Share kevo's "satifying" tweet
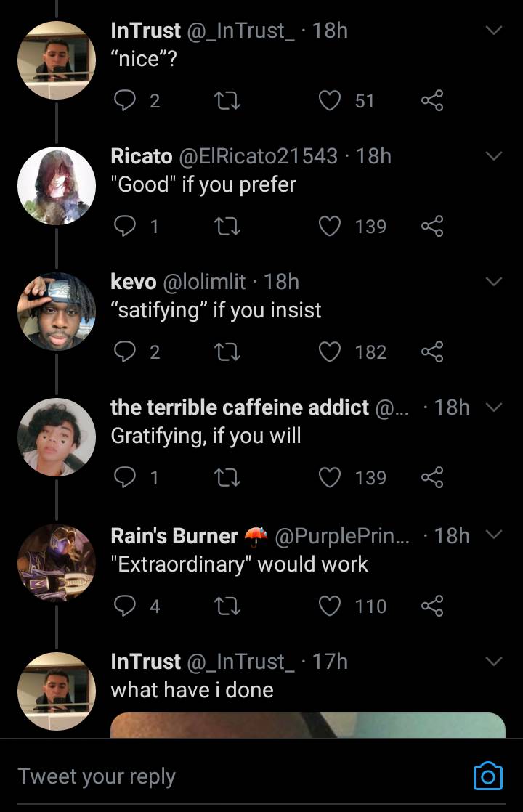 click(431, 352)
